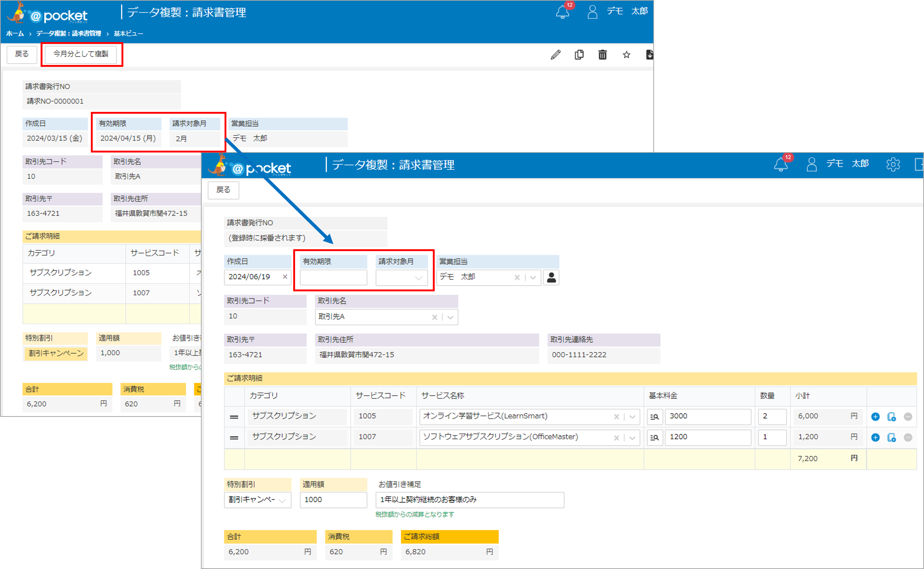Clear the 営業担当 selection デモ 太郎
Image resolution: width=924 pixels, height=569 pixels.
coord(517,277)
